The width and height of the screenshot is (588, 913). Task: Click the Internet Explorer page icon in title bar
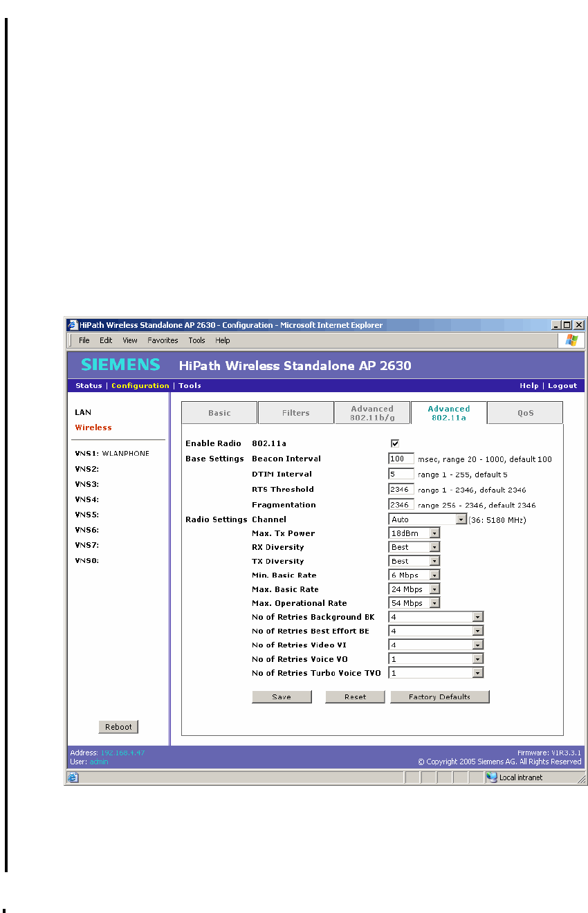point(73,325)
